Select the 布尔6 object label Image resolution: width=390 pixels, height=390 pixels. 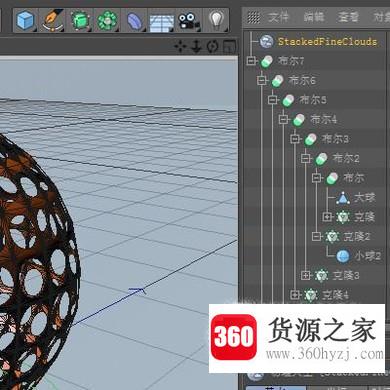tap(302, 80)
